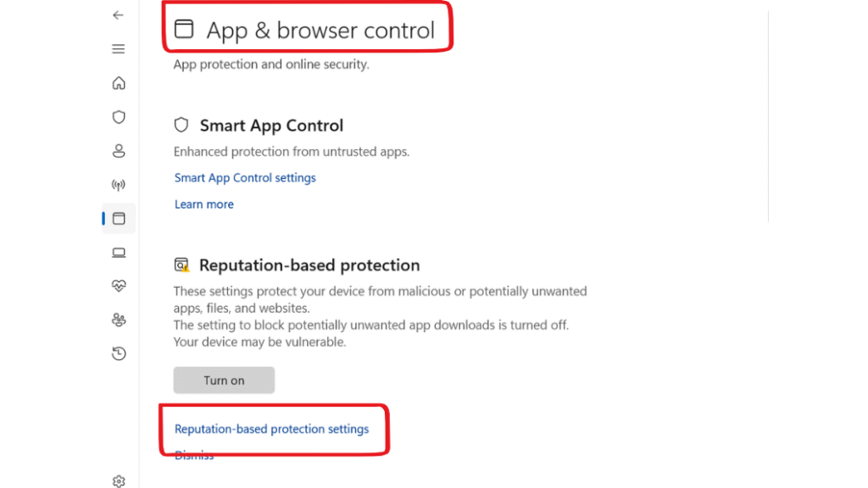This screenshot has width=868, height=488.
Task: Click the Dismiss link
Action: pos(194,455)
